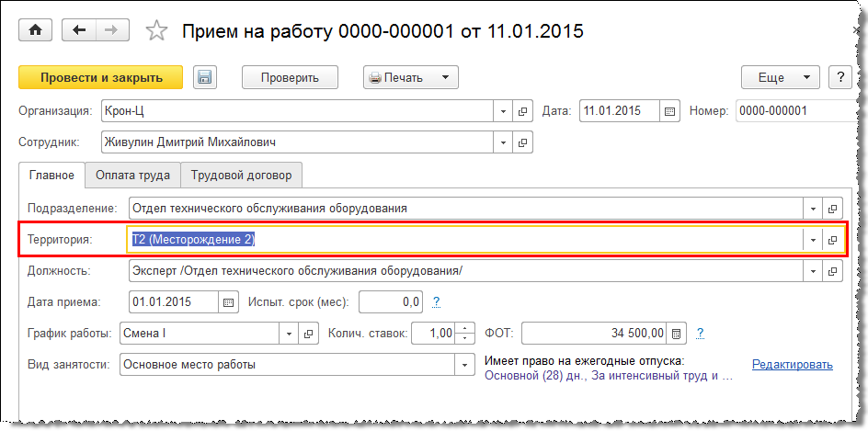The image size is (868, 431).
Task: Click the Вид занятости value field
Action: point(287,365)
